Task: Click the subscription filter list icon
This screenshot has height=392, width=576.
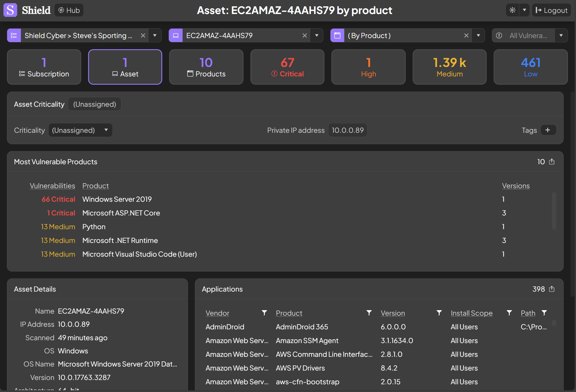Action: coord(14,35)
